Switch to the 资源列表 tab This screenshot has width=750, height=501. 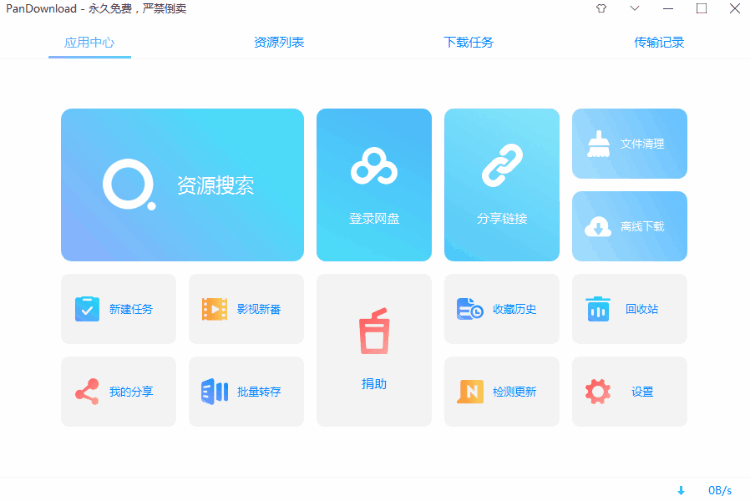(279, 43)
